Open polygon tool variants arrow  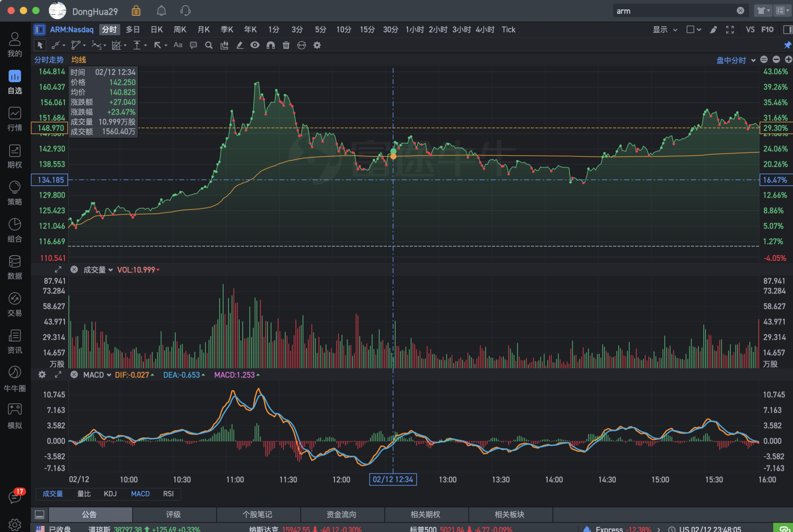pyautogui.click(x=84, y=46)
